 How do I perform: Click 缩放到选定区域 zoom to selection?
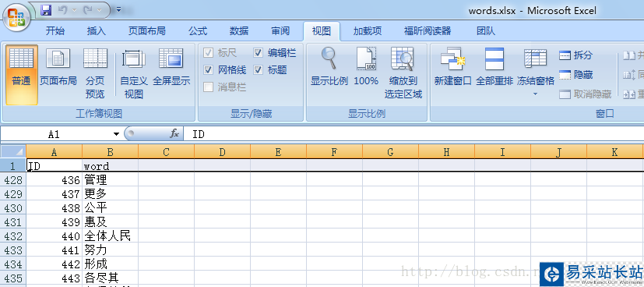pos(403,74)
